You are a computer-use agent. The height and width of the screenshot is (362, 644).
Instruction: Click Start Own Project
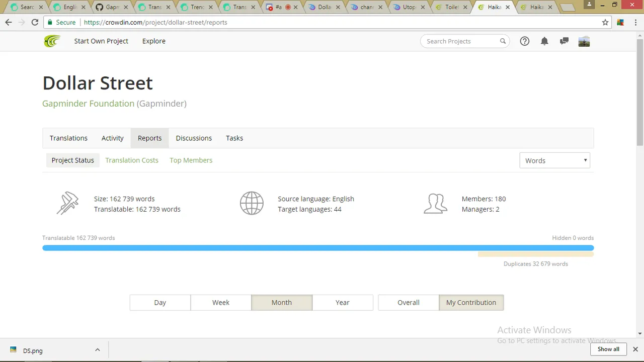(101, 41)
